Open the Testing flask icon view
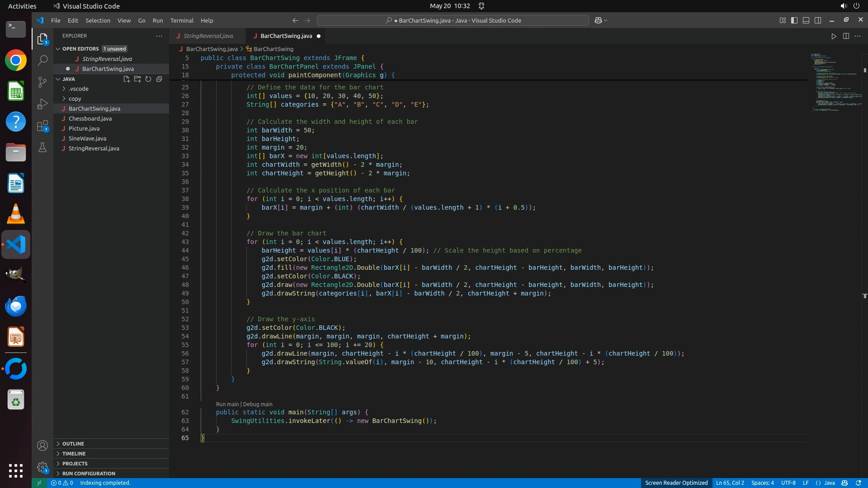Screen dimensions: 868x488 (x=42, y=148)
